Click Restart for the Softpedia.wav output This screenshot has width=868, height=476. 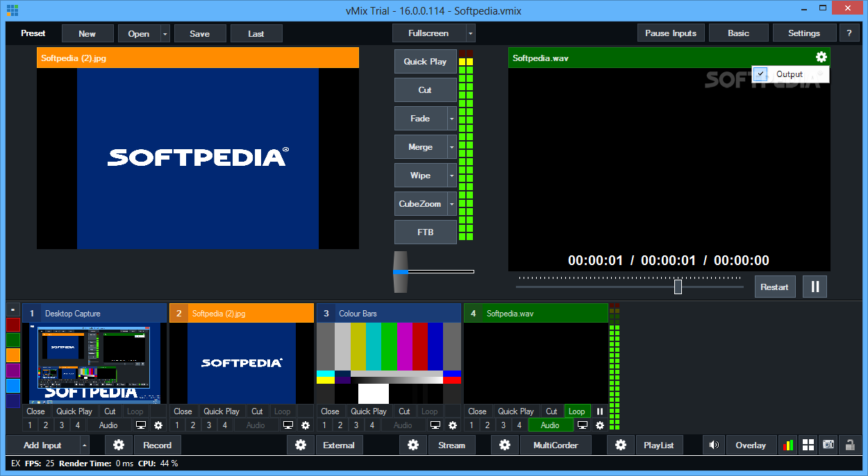pyautogui.click(x=774, y=287)
